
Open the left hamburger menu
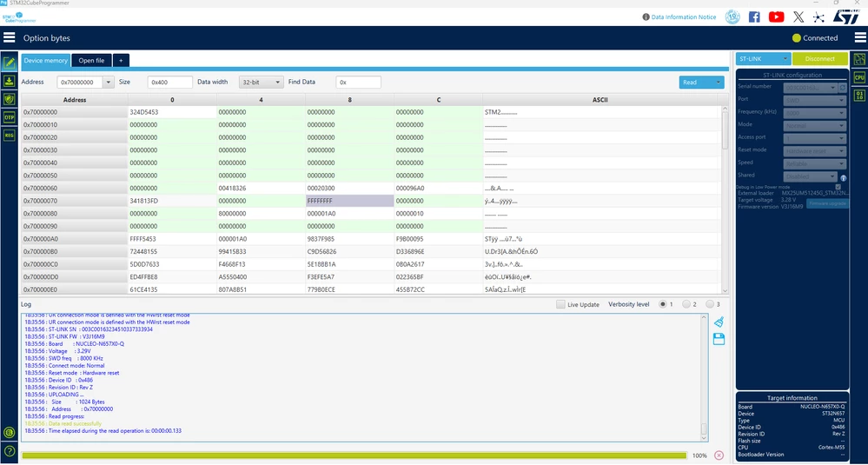(9, 37)
